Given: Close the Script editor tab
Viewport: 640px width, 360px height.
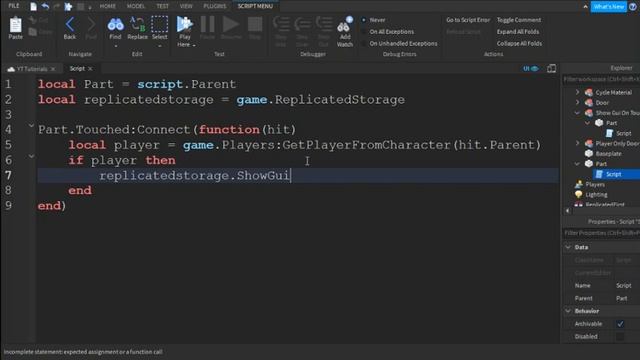Looking at the screenshot, I should click(90, 69).
